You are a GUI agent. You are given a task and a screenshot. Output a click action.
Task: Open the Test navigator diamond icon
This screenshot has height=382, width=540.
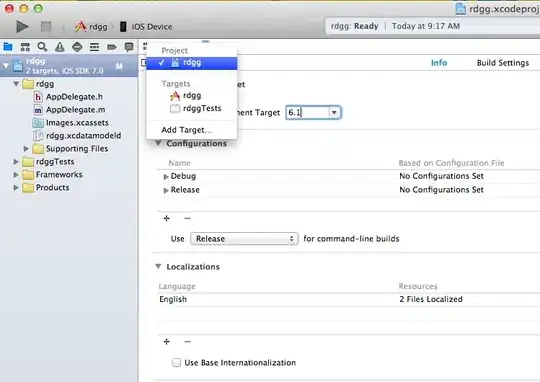point(77,47)
